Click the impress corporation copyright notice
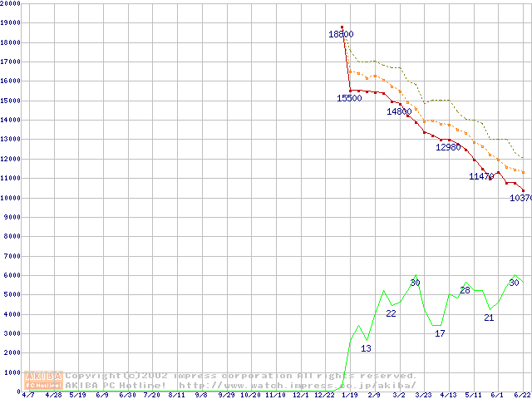Image resolution: width=532 pixels, height=399 pixels. point(241,376)
